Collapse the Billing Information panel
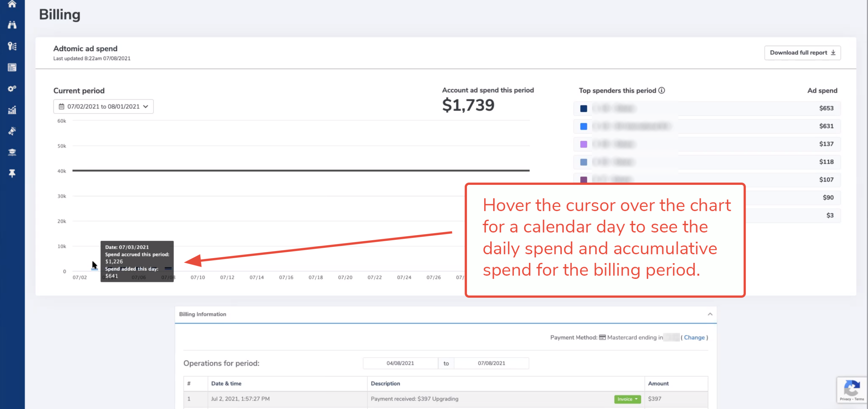 click(x=710, y=314)
